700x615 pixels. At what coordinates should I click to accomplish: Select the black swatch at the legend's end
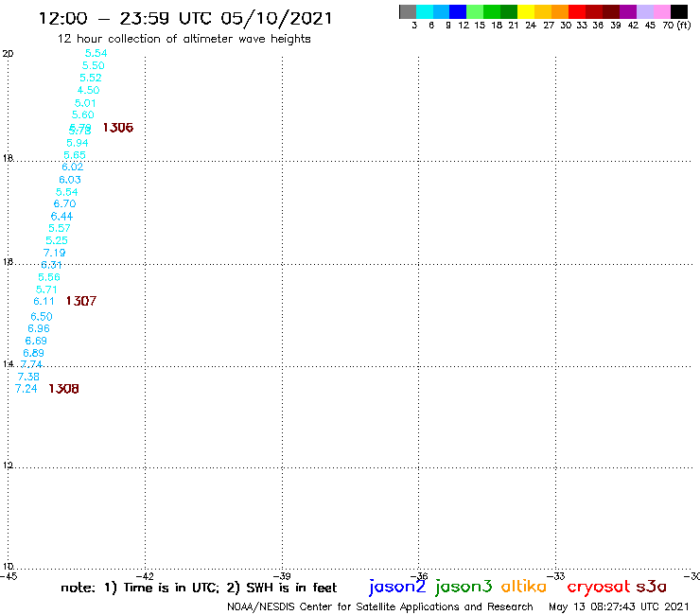(679, 11)
